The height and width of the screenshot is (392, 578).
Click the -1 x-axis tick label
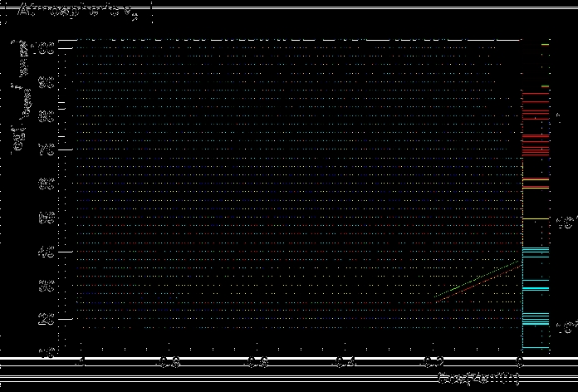(81, 363)
